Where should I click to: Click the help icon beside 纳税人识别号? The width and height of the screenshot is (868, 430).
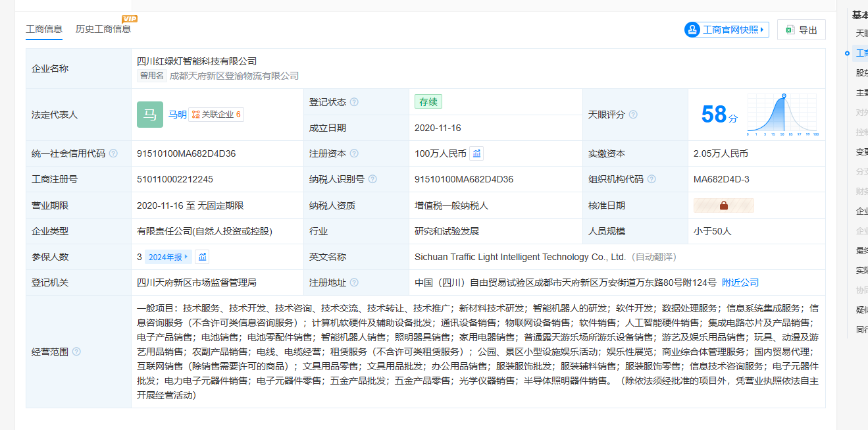372,179
